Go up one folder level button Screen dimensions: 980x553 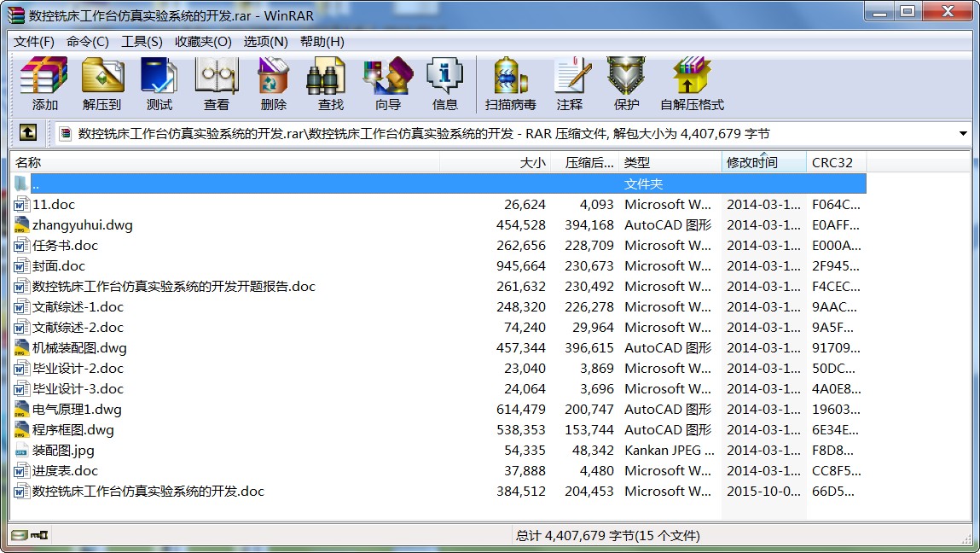pyautogui.click(x=28, y=133)
